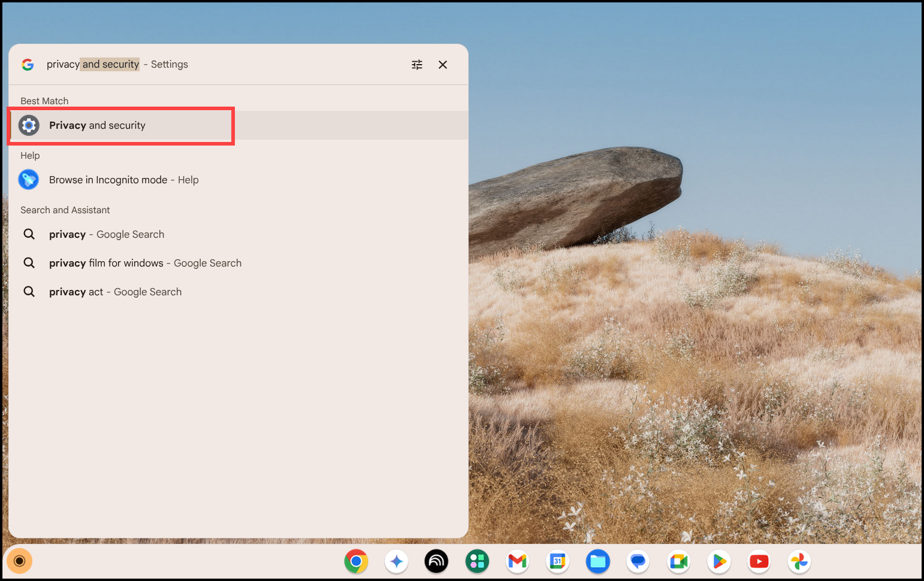Image resolution: width=924 pixels, height=581 pixels.
Task: Open Google Calendar
Action: pyautogui.click(x=557, y=561)
